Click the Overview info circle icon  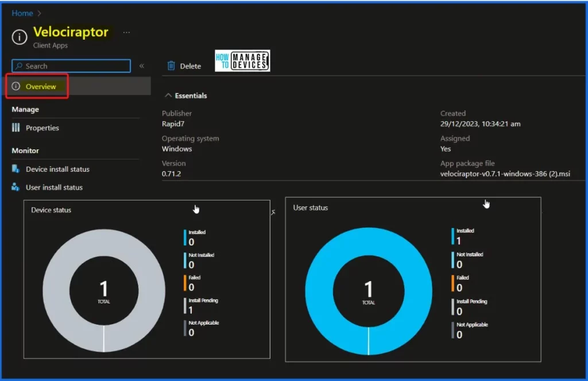click(16, 86)
